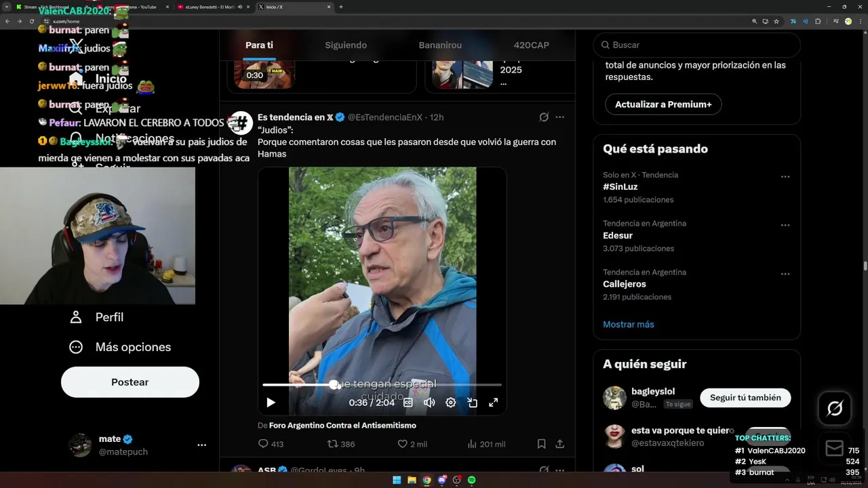The width and height of the screenshot is (868, 488).
Task: Open Spotify from the taskbar
Action: [x=471, y=480]
